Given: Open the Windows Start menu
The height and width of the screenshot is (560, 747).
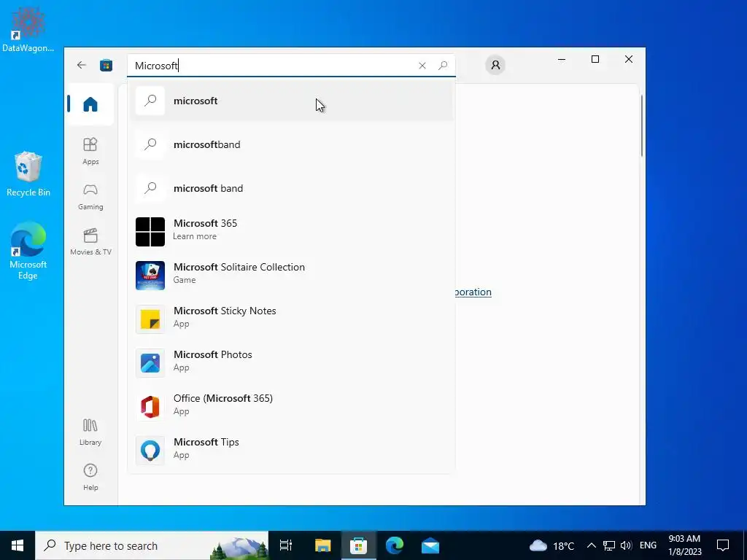Looking at the screenshot, I should pyautogui.click(x=18, y=545).
